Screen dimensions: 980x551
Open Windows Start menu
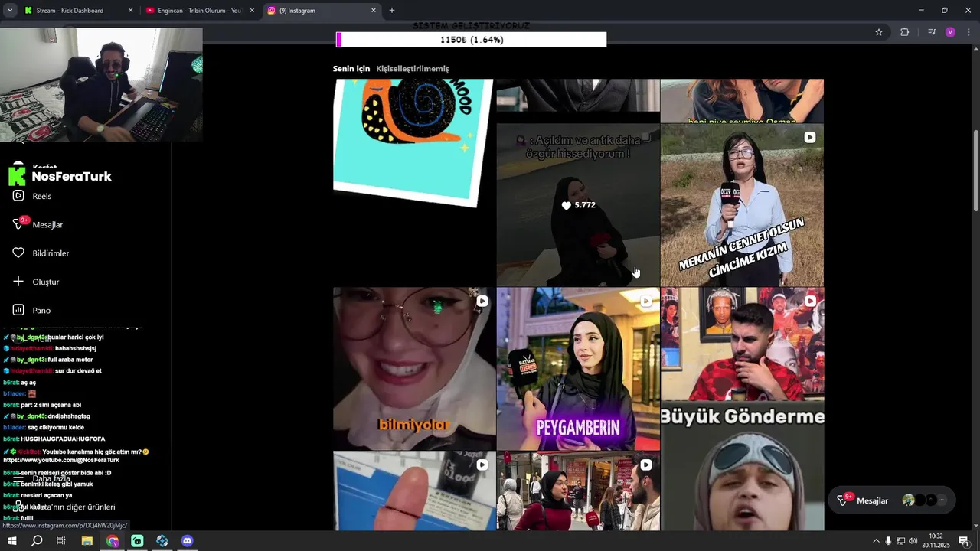(x=11, y=541)
